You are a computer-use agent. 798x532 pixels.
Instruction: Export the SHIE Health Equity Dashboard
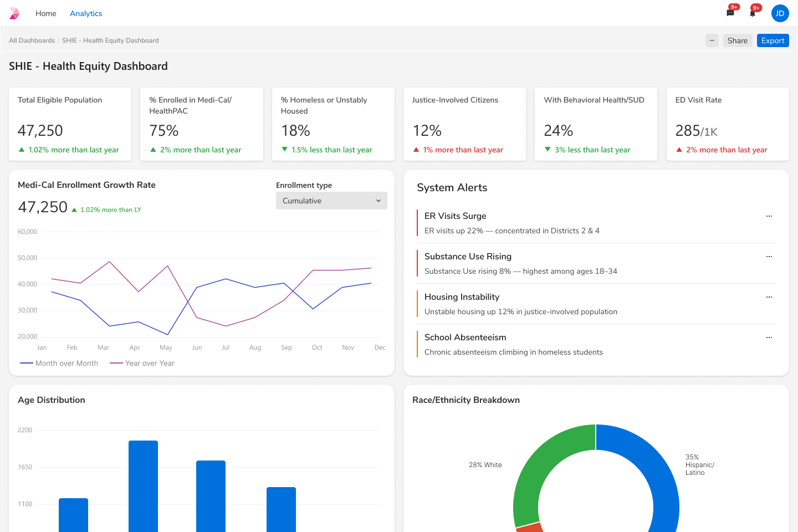click(x=773, y=40)
